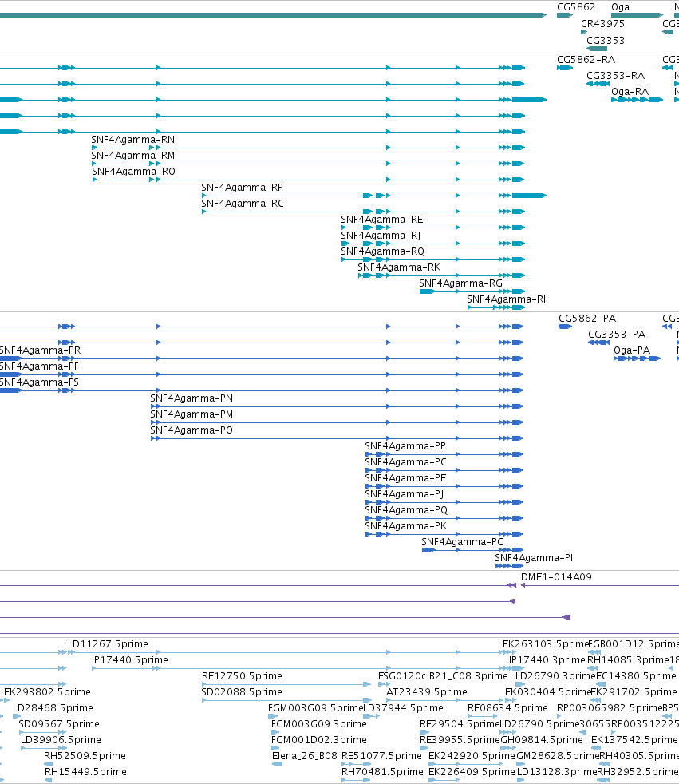Click SNF4Agamma-PG protein label
Image resolution: width=679 pixels, height=784 pixels.
[463, 543]
